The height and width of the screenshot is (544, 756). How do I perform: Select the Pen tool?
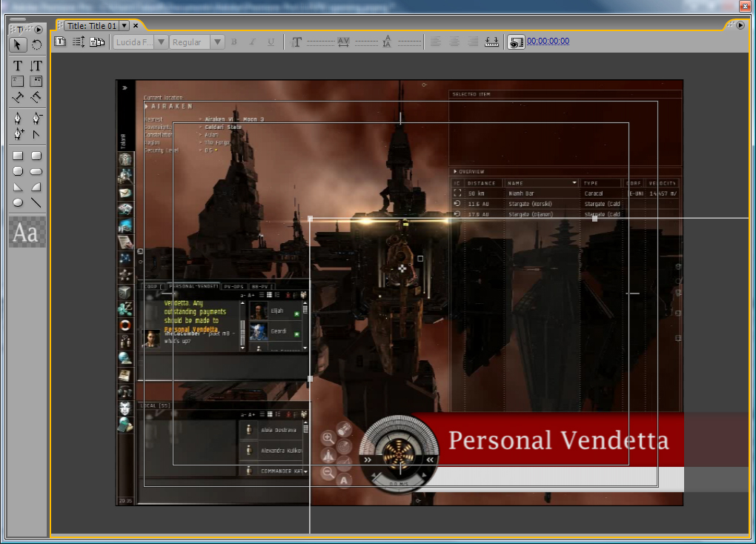tap(17, 118)
